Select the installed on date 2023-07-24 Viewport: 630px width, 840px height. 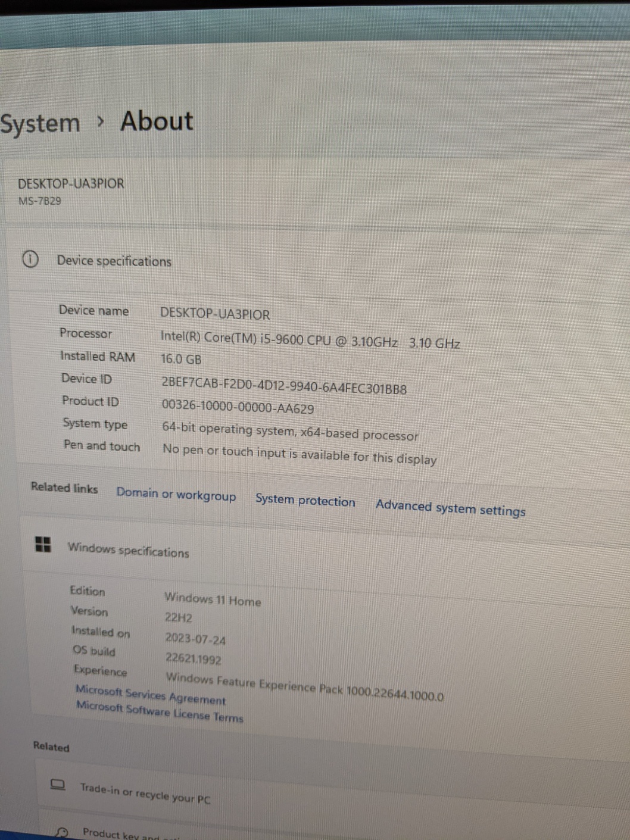click(195, 639)
